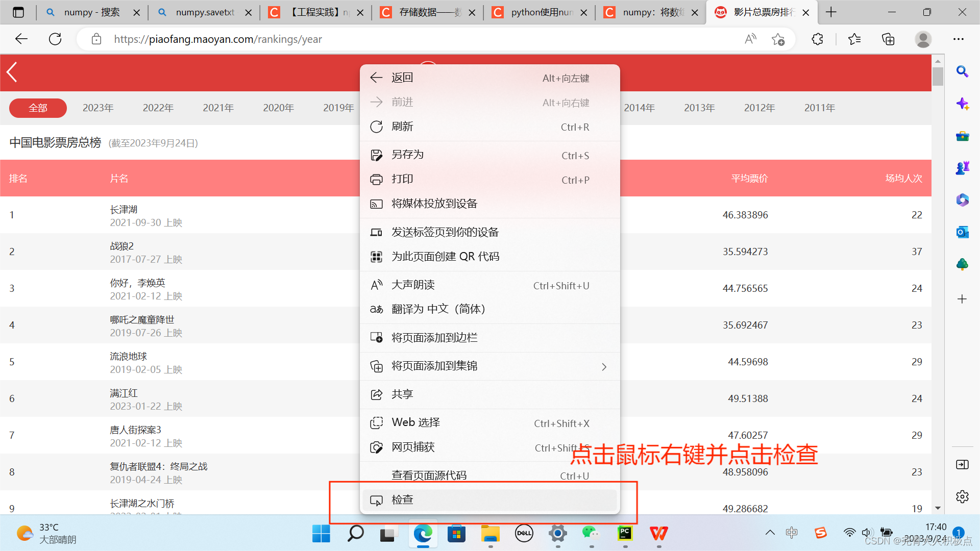This screenshot has width=980, height=551.
Task: Click the browser extensions puzzle icon
Action: (817, 39)
